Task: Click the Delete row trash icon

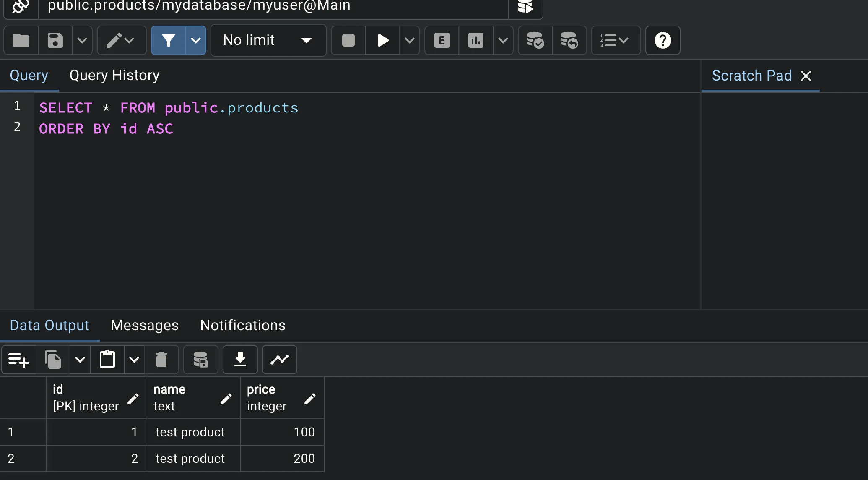Action: click(161, 360)
